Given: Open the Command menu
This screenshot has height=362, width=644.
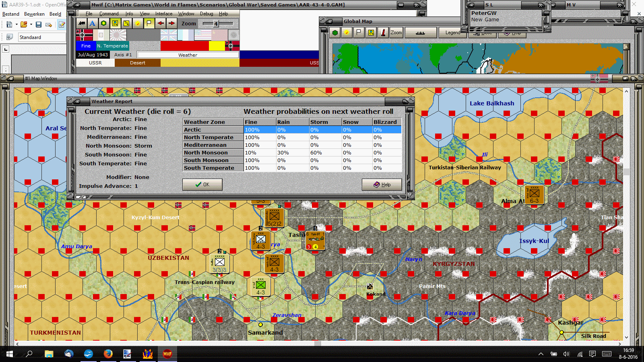Looking at the screenshot, I should pyautogui.click(x=109, y=14).
